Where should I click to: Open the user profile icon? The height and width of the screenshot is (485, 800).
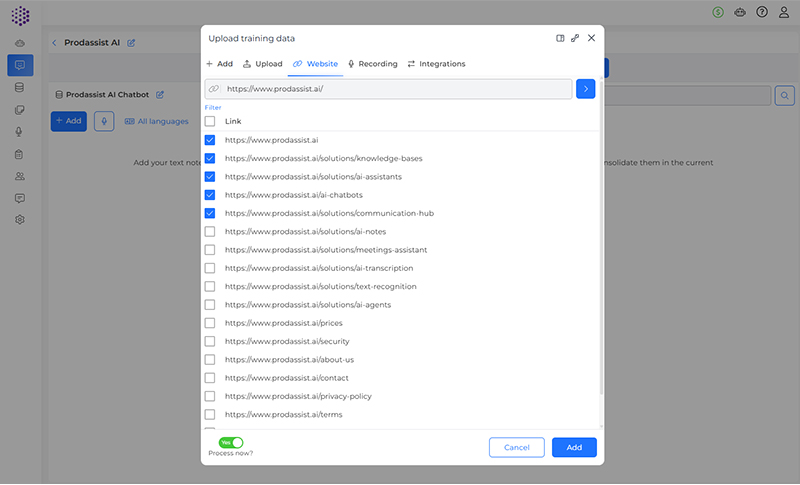785,12
